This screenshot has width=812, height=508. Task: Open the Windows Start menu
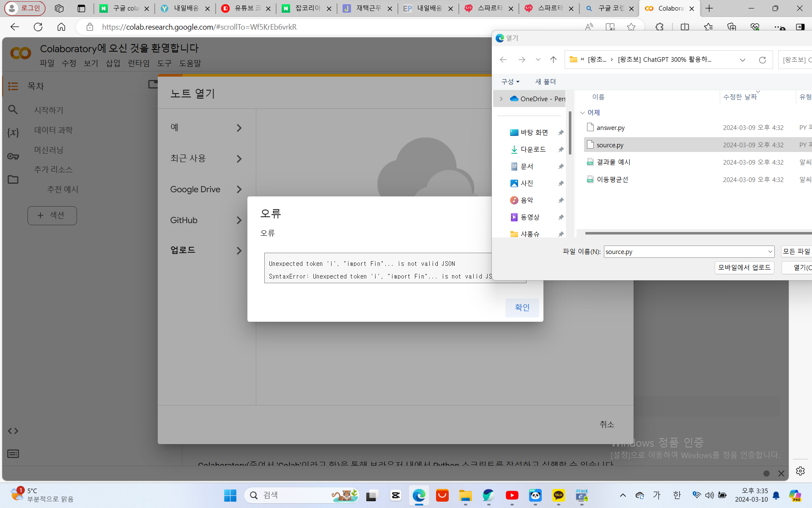[230, 495]
